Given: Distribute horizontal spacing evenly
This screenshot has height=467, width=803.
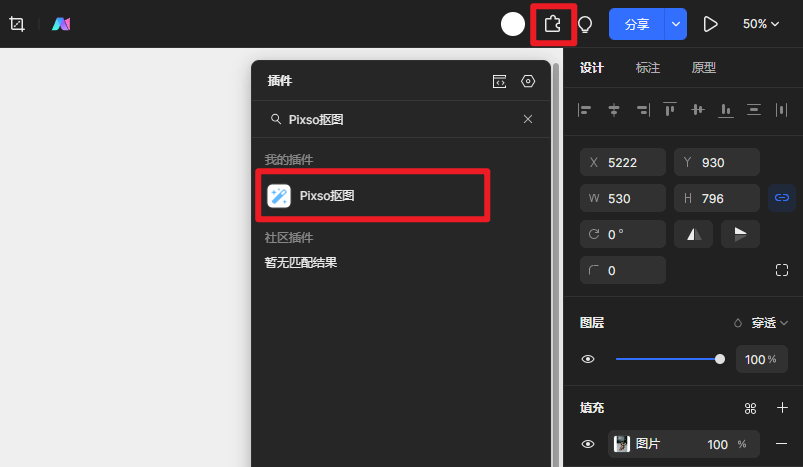Looking at the screenshot, I should (781, 110).
